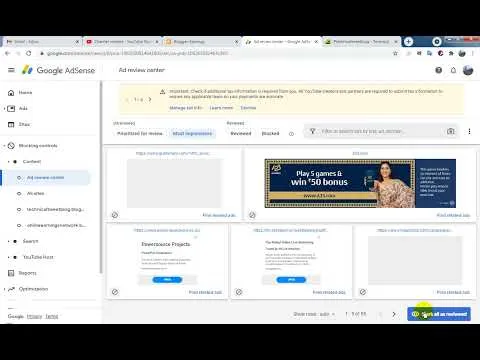Click Learn more in the banner
The image size is (480, 360).
221,108
